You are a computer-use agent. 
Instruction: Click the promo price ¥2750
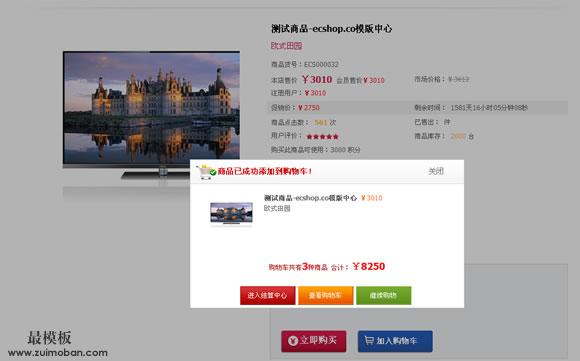point(309,108)
